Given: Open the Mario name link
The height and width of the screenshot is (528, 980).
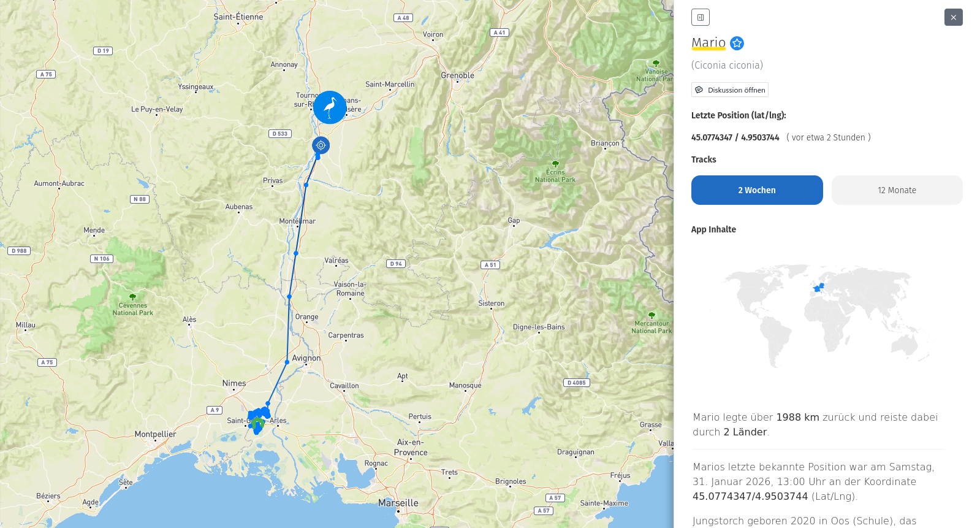Looking at the screenshot, I should 708,42.
